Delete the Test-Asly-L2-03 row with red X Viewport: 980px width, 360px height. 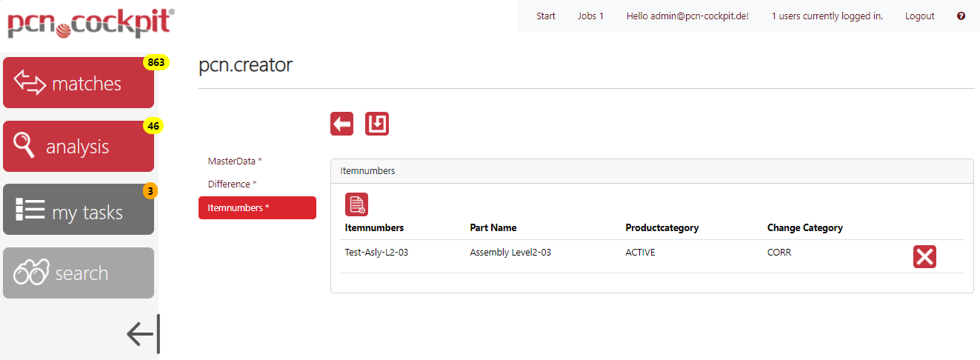tap(924, 256)
